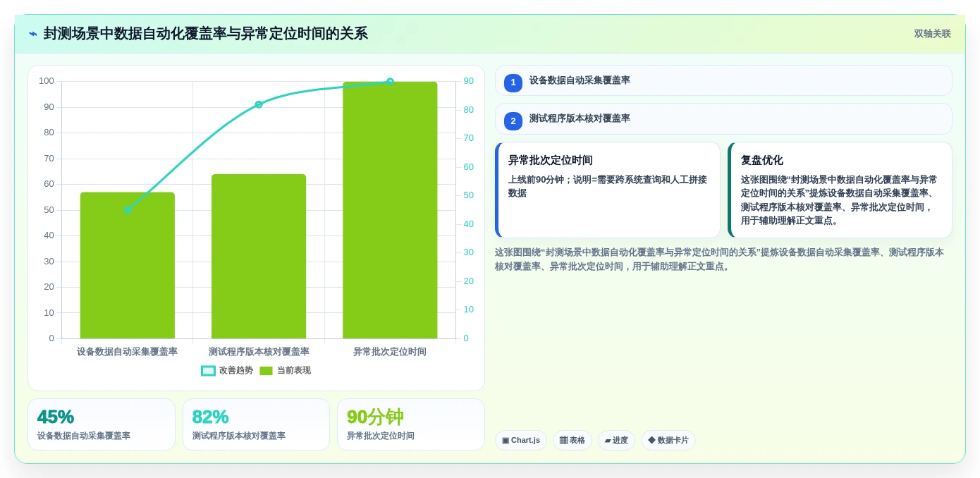Screen dimensions: 980x478
Task: Toggle the 当前表现 green legend swatch
Action: [x=266, y=371]
